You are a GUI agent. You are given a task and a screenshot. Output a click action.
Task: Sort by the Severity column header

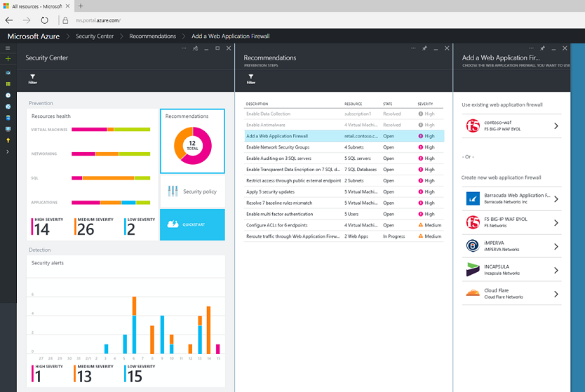point(425,104)
